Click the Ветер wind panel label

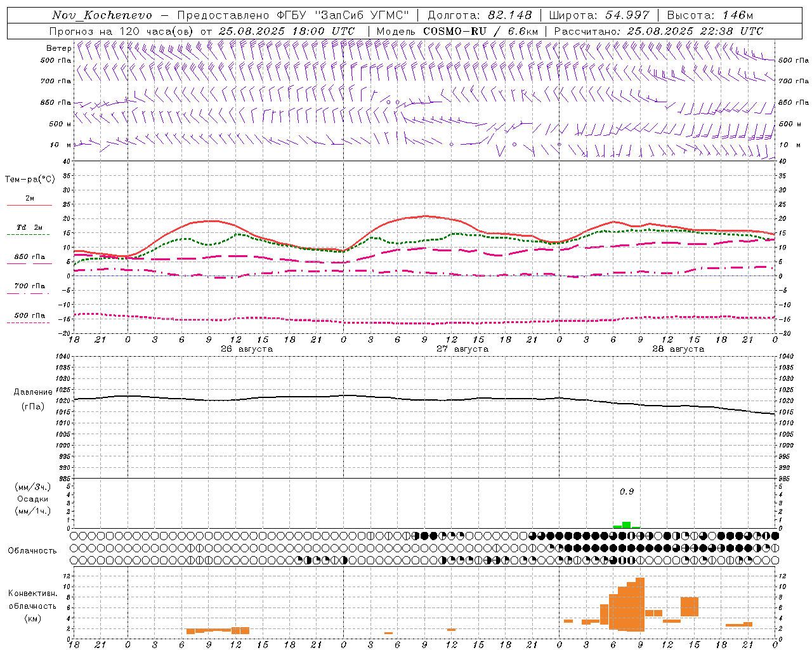coord(59,48)
